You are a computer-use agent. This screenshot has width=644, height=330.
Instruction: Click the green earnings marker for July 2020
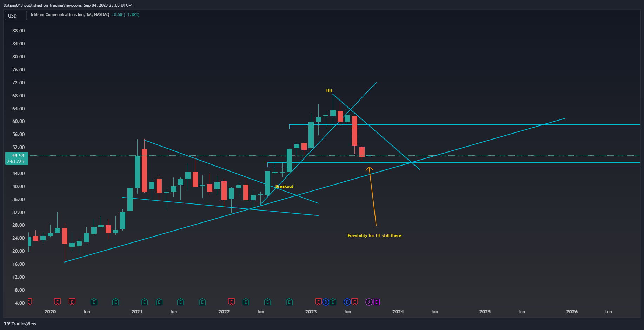point(94,302)
